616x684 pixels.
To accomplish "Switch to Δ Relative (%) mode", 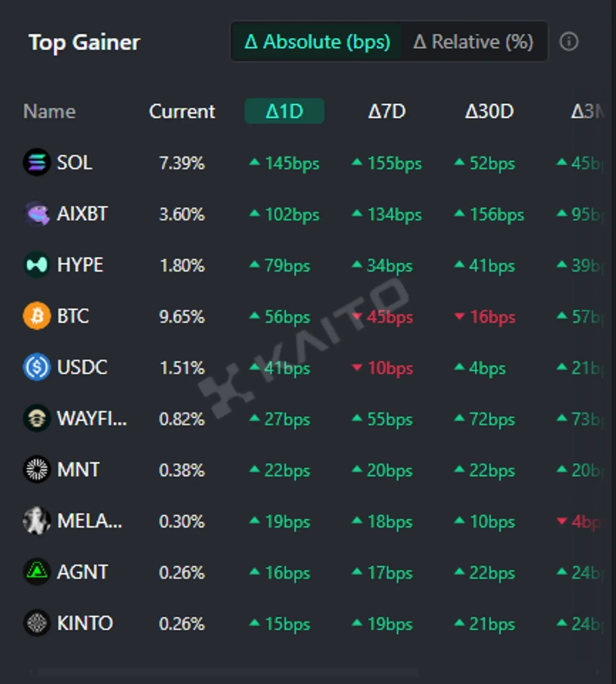I will (x=473, y=42).
